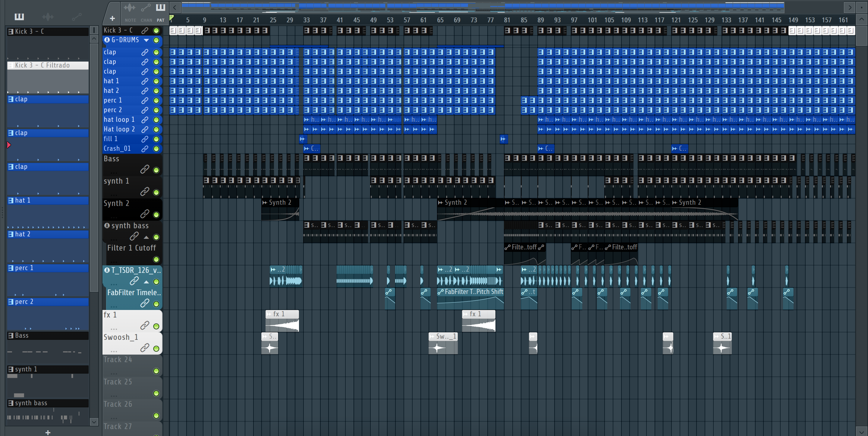Image resolution: width=868 pixels, height=436 pixels.
Task: Click the Sw.._1 swoosh audio clip
Action: pos(443,343)
